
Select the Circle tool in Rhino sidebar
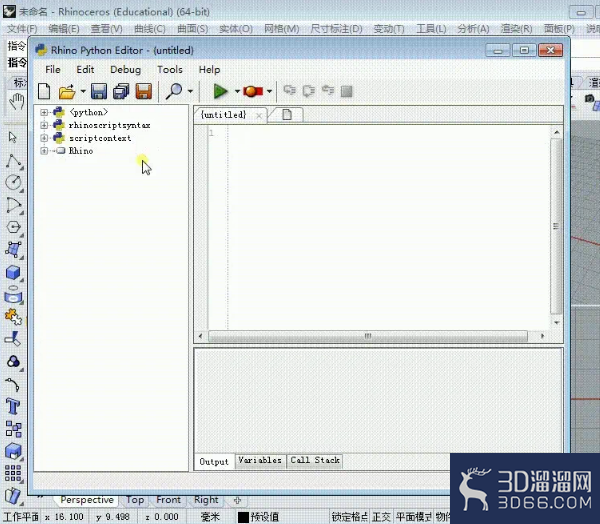14,182
